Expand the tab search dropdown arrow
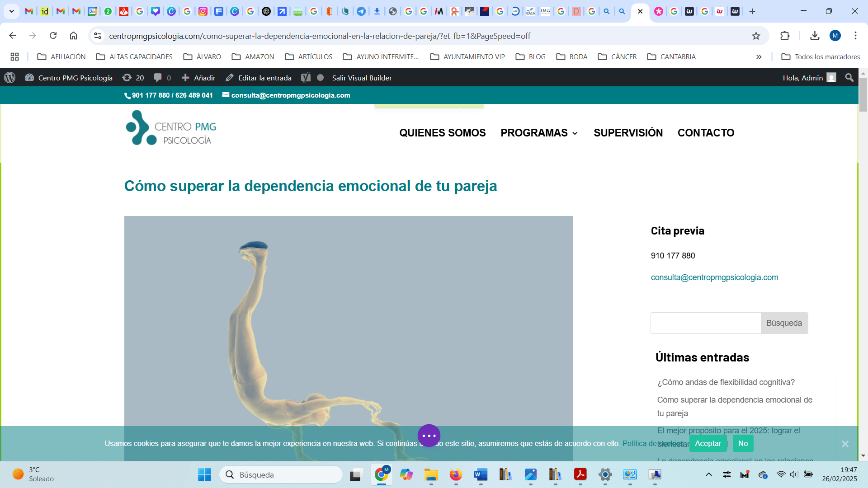 pos(12,11)
